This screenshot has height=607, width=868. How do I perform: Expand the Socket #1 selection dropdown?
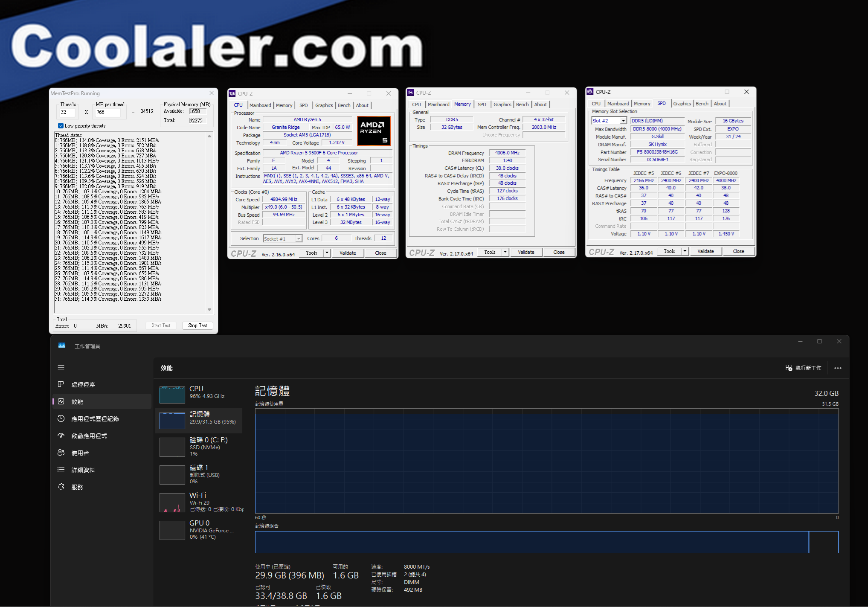tap(299, 239)
